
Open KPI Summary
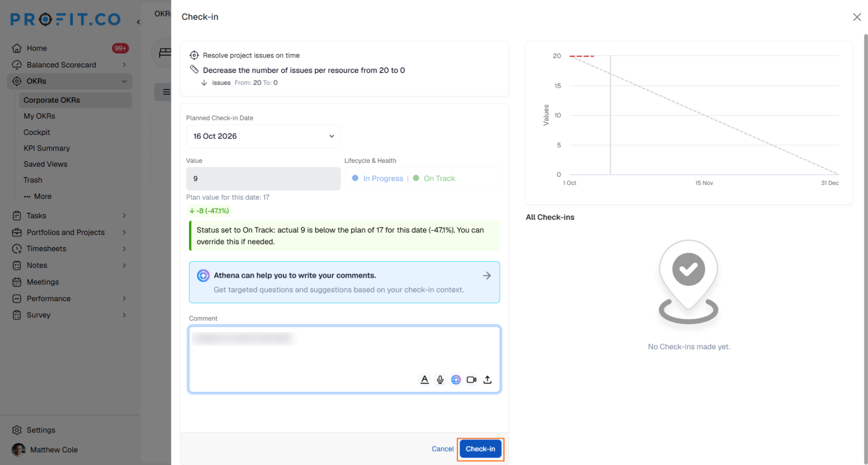coord(46,148)
